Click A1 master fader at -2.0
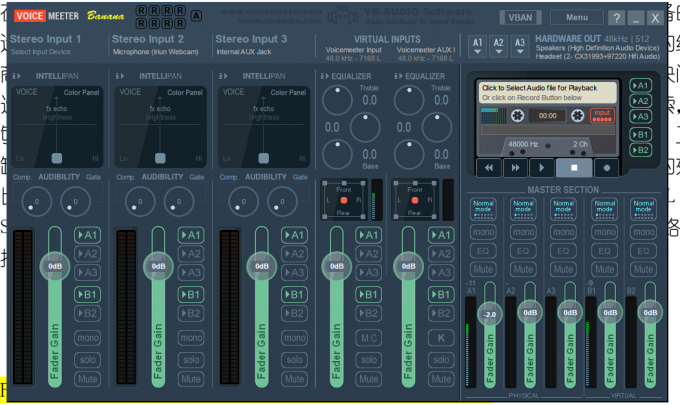Screen dimensions: 680x405 pos(490,314)
